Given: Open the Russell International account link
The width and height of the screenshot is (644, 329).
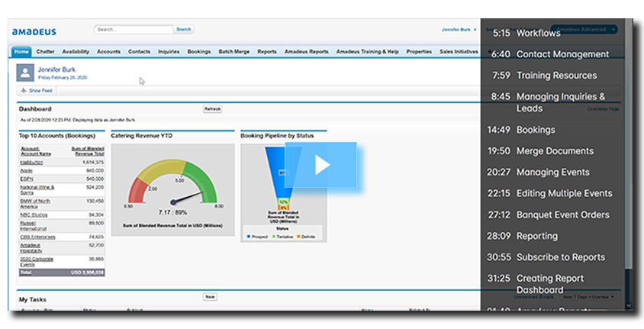Looking at the screenshot, I should (x=34, y=226).
